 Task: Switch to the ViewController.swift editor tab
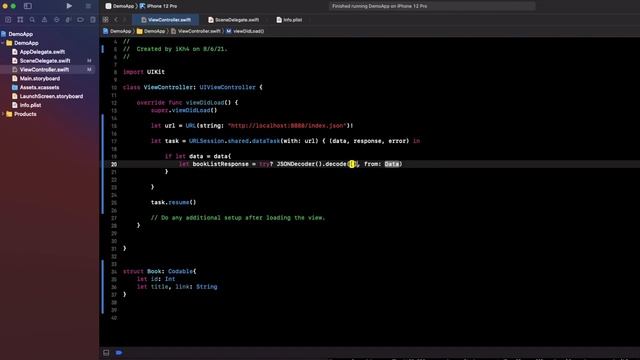[x=166, y=20]
